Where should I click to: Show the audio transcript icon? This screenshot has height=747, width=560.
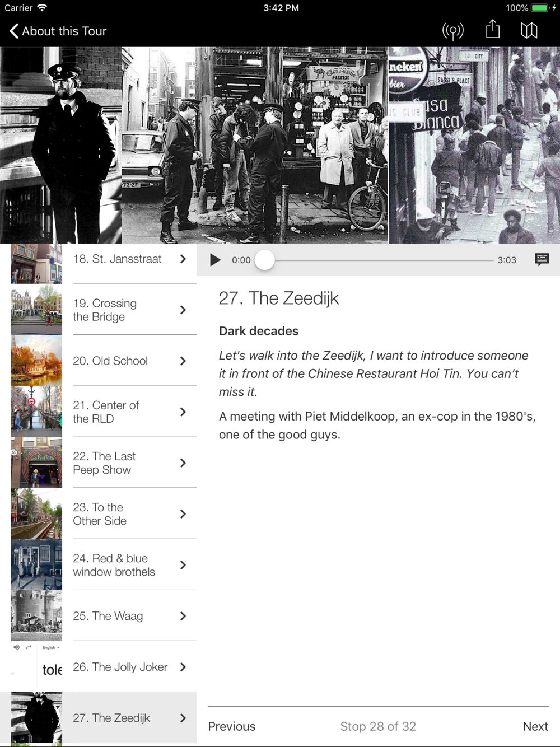[542, 259]
